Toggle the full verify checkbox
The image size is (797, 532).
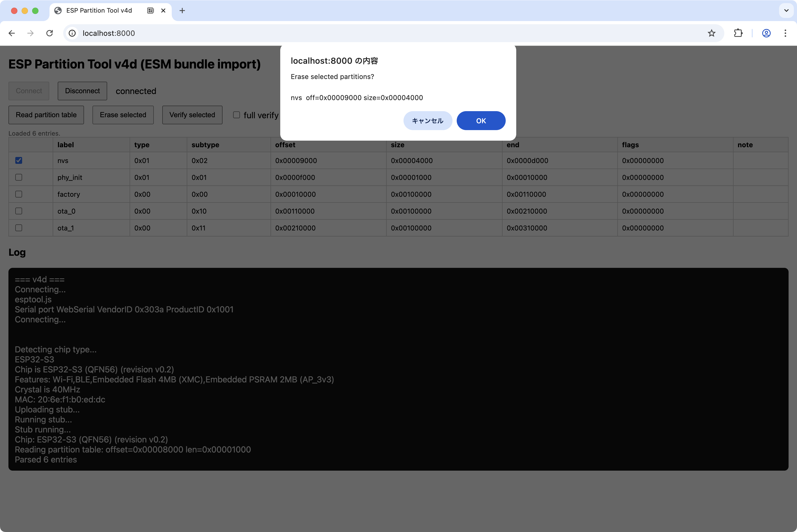[x=237, y=115]
